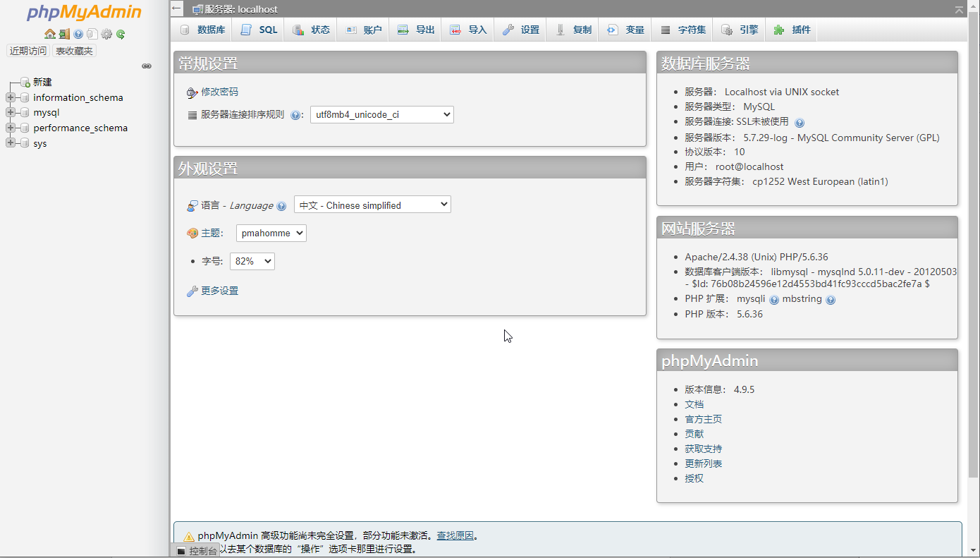Image resolution: width=980 pixels, height=558 pixels.
Task: Open the 中文 - Chinese simplified language dropdown
Action: pyautogui.click(x=372, y=205)
